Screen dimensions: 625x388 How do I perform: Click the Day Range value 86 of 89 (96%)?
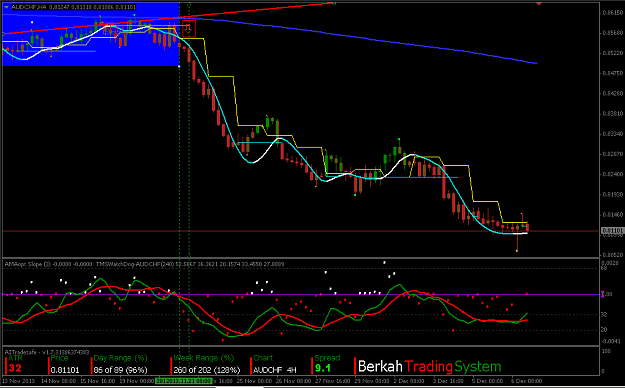pyautogui.click(x=120, y=370)
